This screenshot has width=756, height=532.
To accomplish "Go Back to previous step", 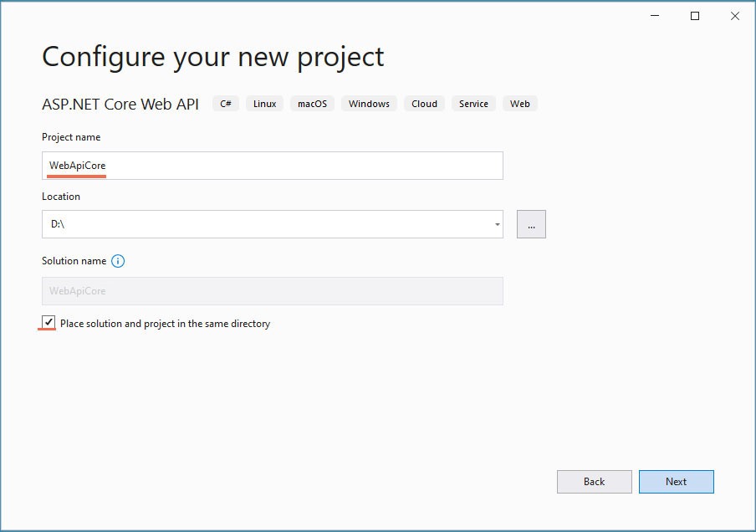I will (x=594, y=482).
